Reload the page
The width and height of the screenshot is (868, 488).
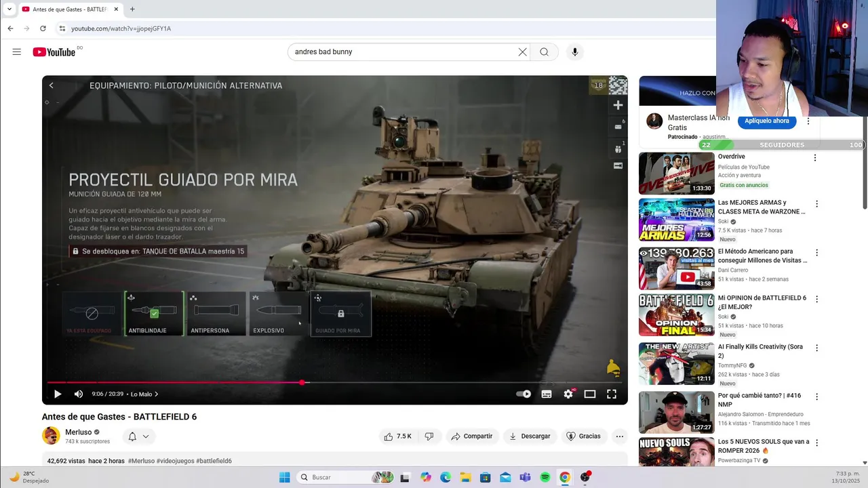point(43,28)
